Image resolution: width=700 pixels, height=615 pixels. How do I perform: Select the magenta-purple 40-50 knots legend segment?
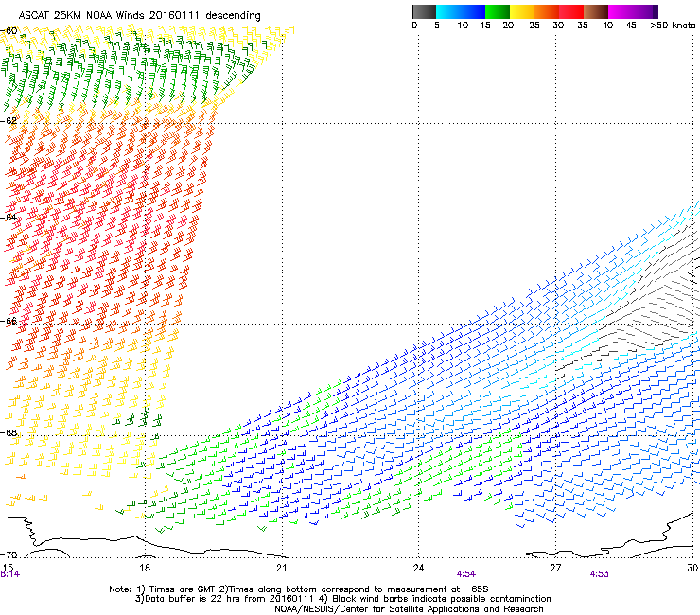[x=633, y=11]
